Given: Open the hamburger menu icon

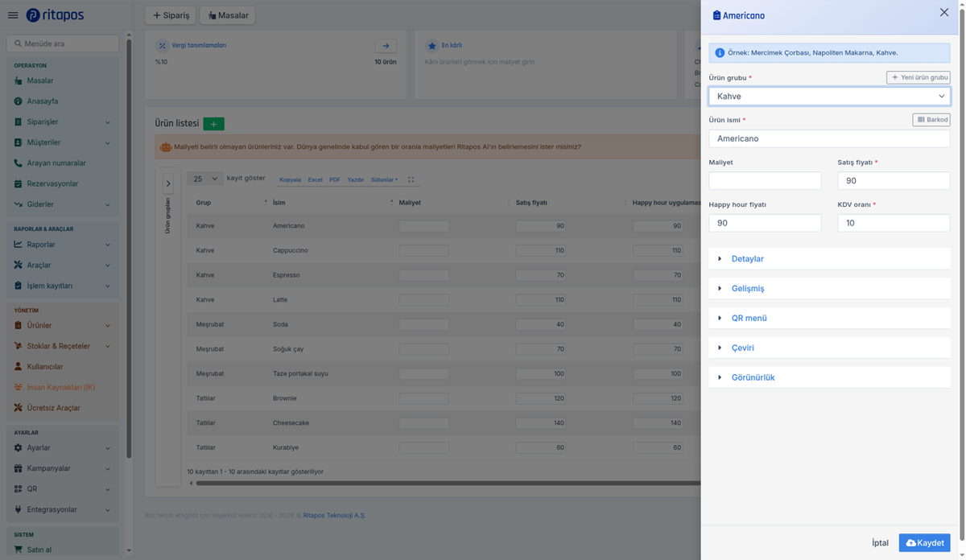Looking at the screenshot, I should pyautogui.click(x=13, y=15).
